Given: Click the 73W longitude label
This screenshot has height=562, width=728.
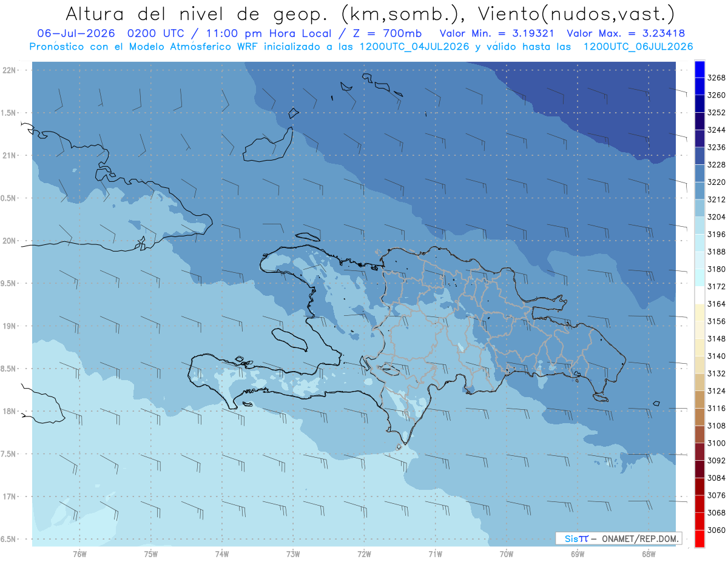Looking at the screenshot, I should coord(293,554).
